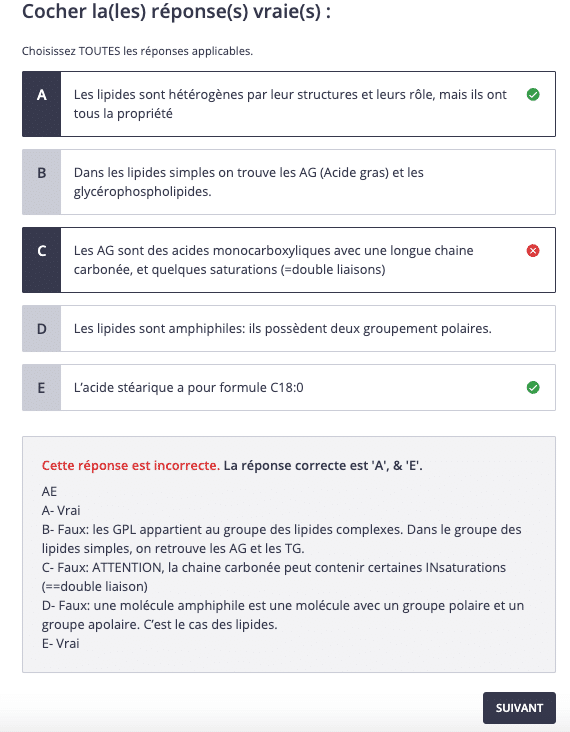Viewport: 570px width, 732px height.
Task: Toggle answer letter E box
Action: [42, 387]
